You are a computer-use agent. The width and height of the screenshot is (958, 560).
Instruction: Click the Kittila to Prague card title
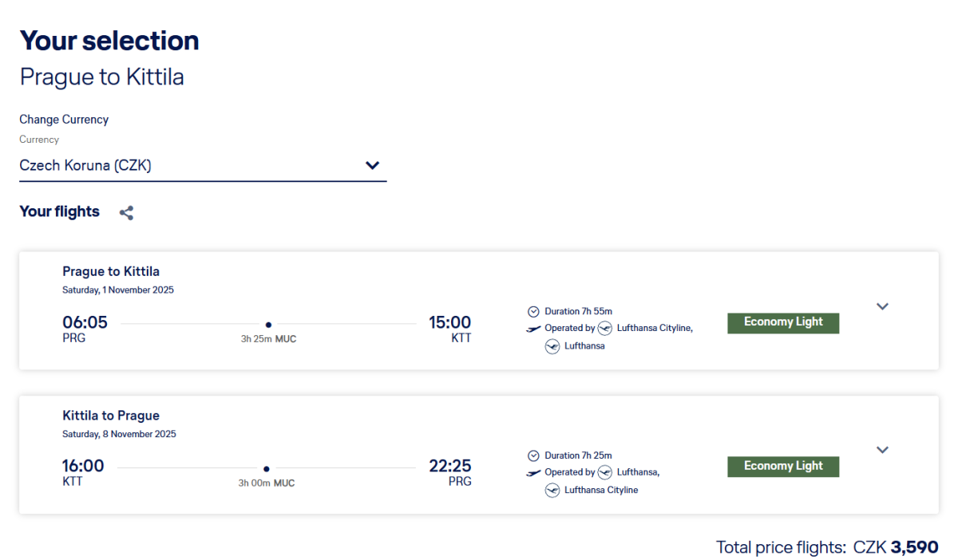pyautogui.click(x=111, y=416)
